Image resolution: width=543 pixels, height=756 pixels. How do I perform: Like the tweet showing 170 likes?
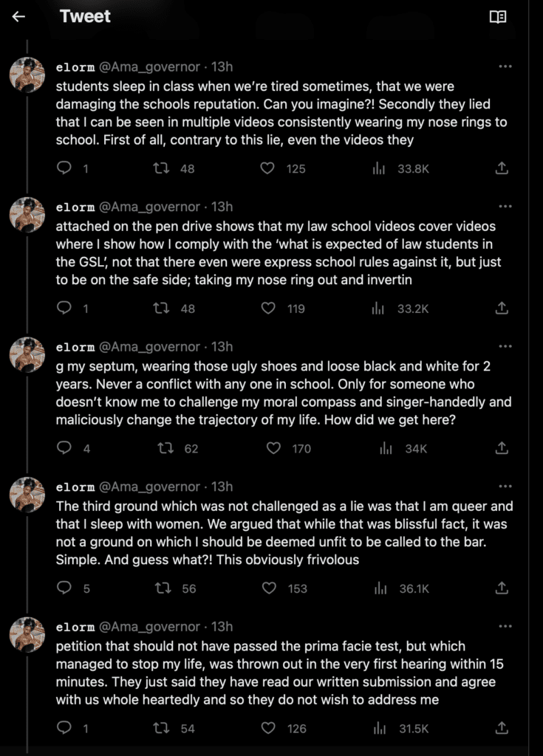tap(273, 448)
